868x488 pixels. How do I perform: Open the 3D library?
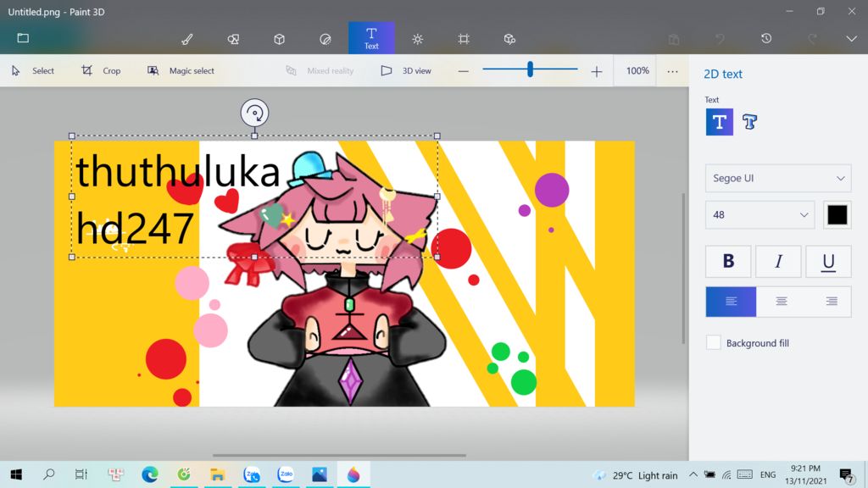(509, 39)
